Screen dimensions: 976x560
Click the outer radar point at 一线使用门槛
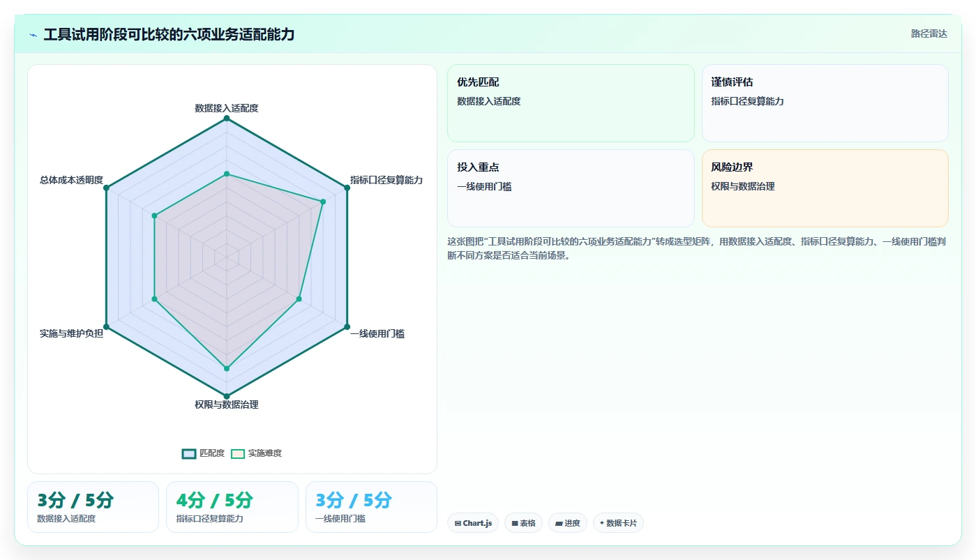347,326
